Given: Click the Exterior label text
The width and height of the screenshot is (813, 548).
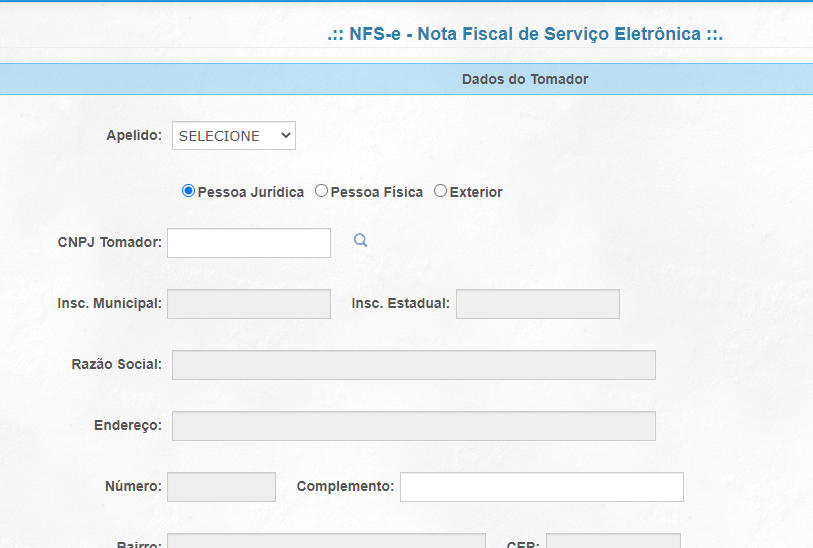Looking at the screenshot, I should [476, 192].
